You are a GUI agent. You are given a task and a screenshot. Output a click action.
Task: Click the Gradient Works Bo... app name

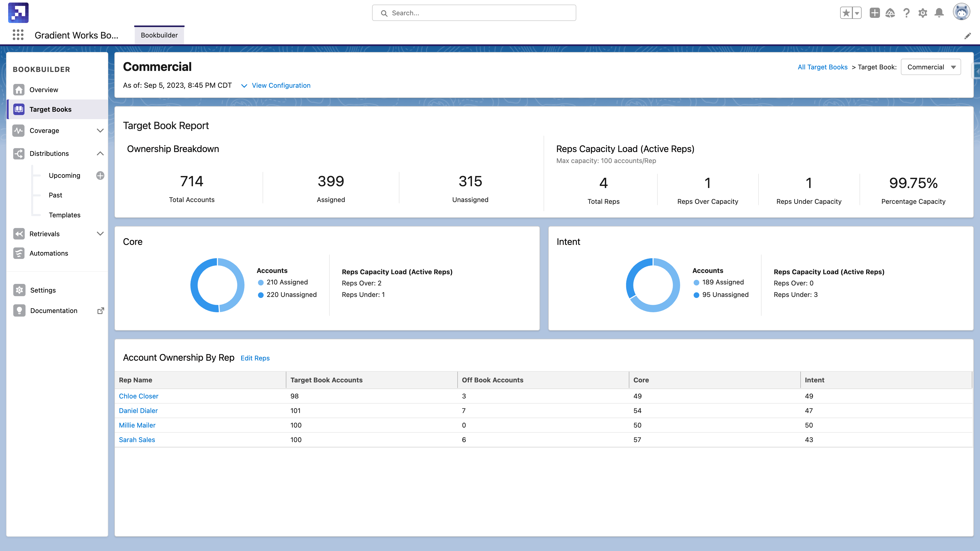pyautogui.click(x=77, y=35)
